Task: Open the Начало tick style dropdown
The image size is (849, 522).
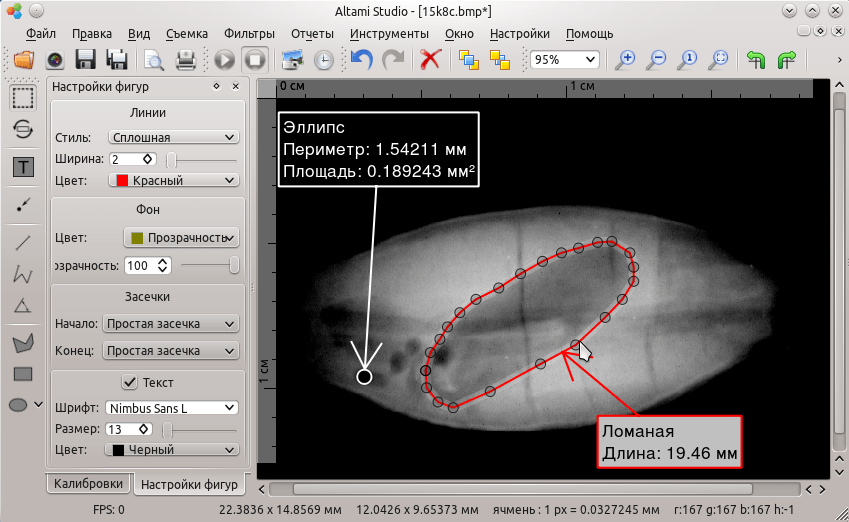Action: (x=171, y=324)
